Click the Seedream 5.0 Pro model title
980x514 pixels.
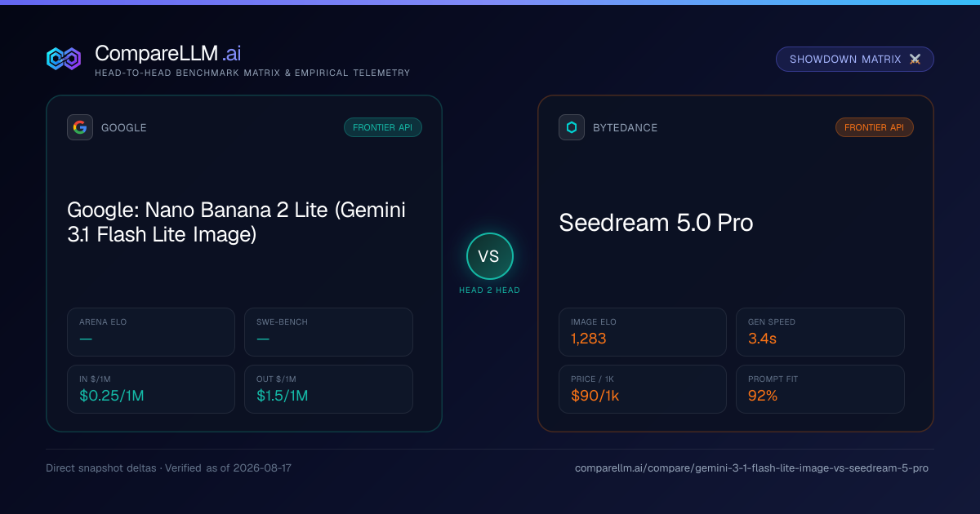656,223
